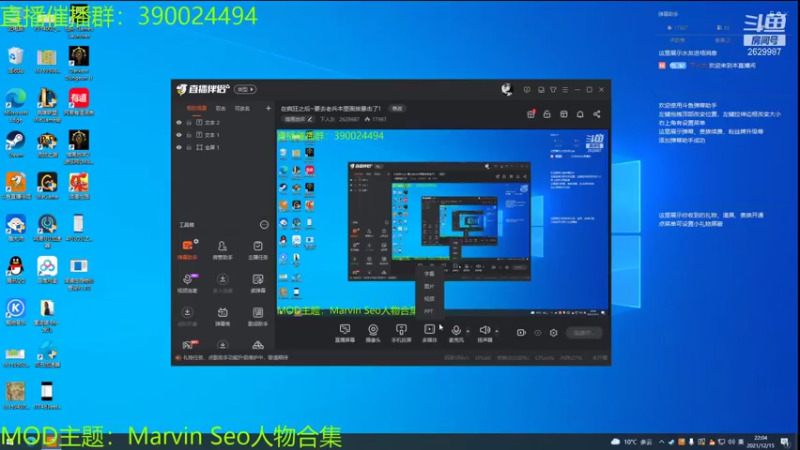
Task: Collapse the 工具箱 toolbox panel
Action: 264,224
